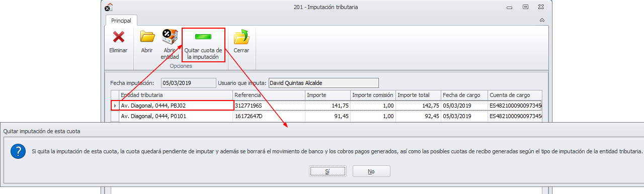Image resolution: width=644 pixels, height=194 pixels.
Task: Maximize the Imputación tributaria window
Action: click(525, 7)
